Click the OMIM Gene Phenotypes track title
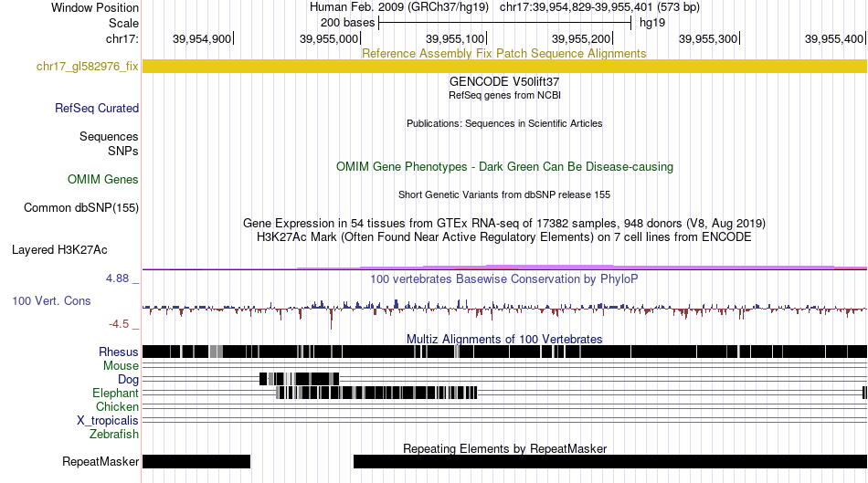868x483 pixels. coord(504,166)
